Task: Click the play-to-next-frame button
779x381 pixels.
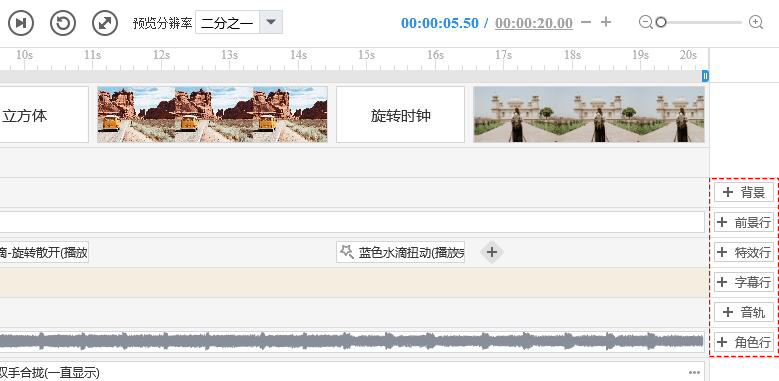Action: click(21, 23)
